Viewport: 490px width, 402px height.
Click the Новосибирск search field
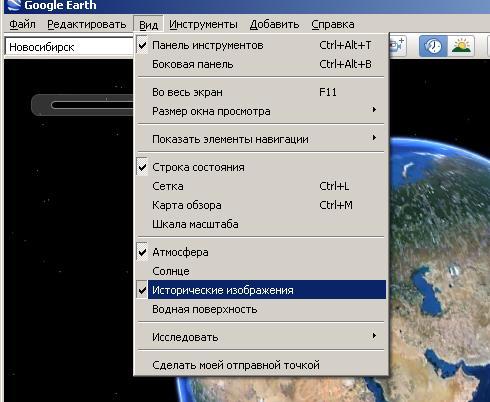[x=69, y=47]
